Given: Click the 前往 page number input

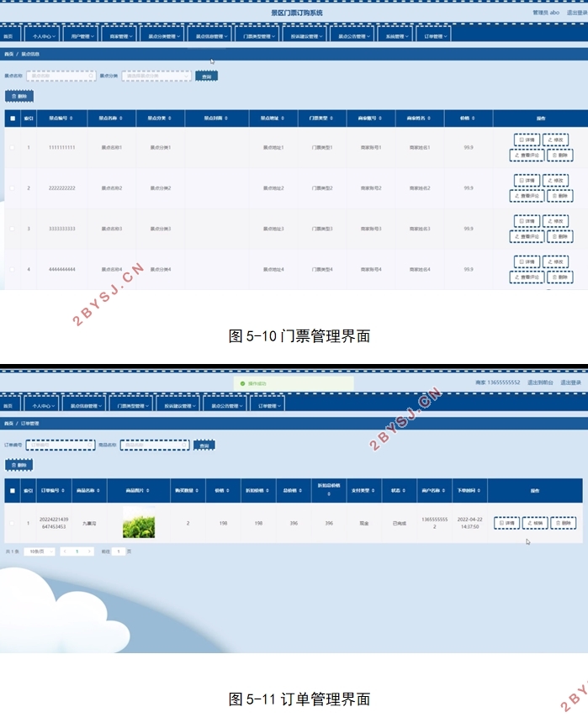Looking at the screenshot, I should pos(119,551).
